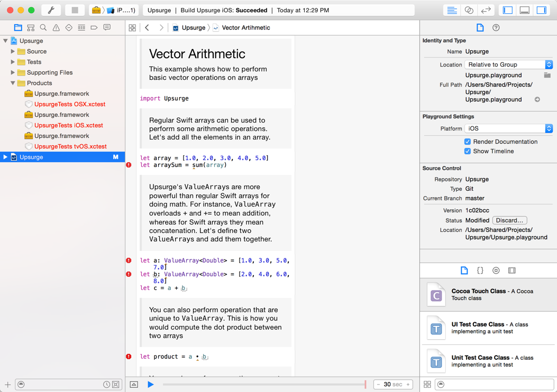
Task: Open the Platform iOS dropdown
Action: pos(508,128)
